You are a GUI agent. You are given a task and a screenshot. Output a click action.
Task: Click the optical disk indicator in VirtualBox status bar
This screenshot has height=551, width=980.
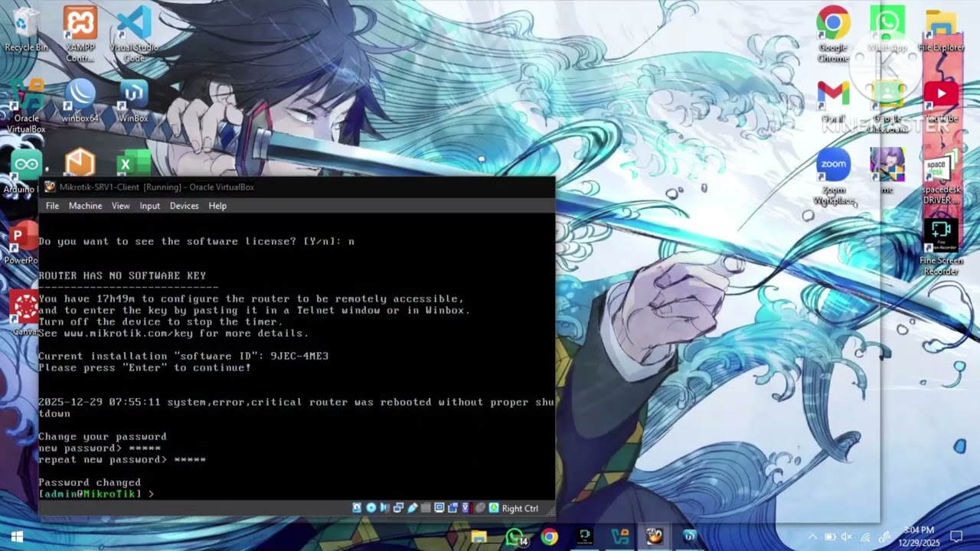click(371, 508)
